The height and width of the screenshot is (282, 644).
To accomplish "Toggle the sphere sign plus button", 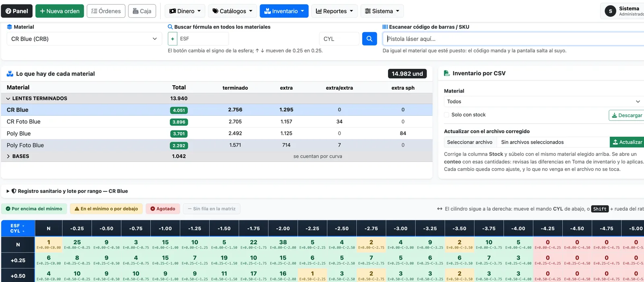I will point(173,39).
